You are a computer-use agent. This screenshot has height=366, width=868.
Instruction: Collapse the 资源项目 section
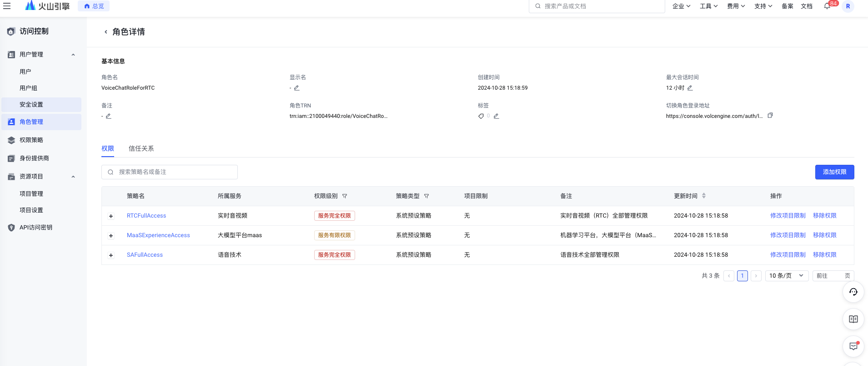tap(73, 177)
